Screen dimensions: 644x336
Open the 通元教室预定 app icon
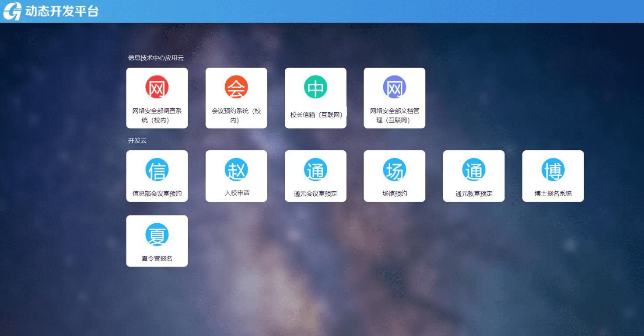pos(473,169)
